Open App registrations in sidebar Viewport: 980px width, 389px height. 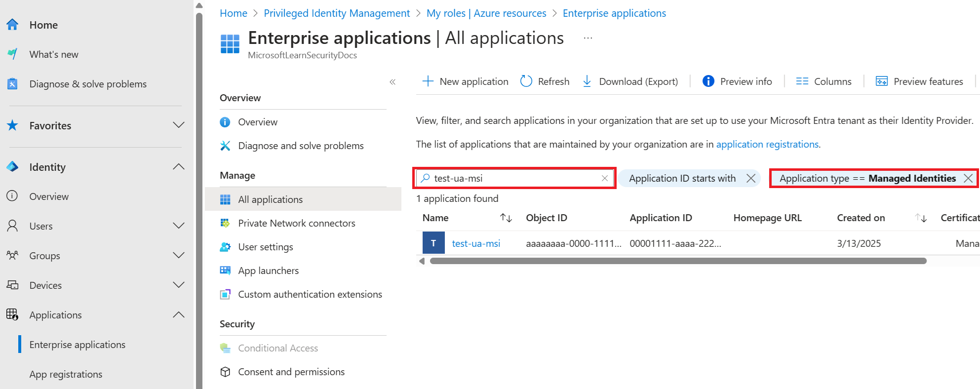(66, 374)
